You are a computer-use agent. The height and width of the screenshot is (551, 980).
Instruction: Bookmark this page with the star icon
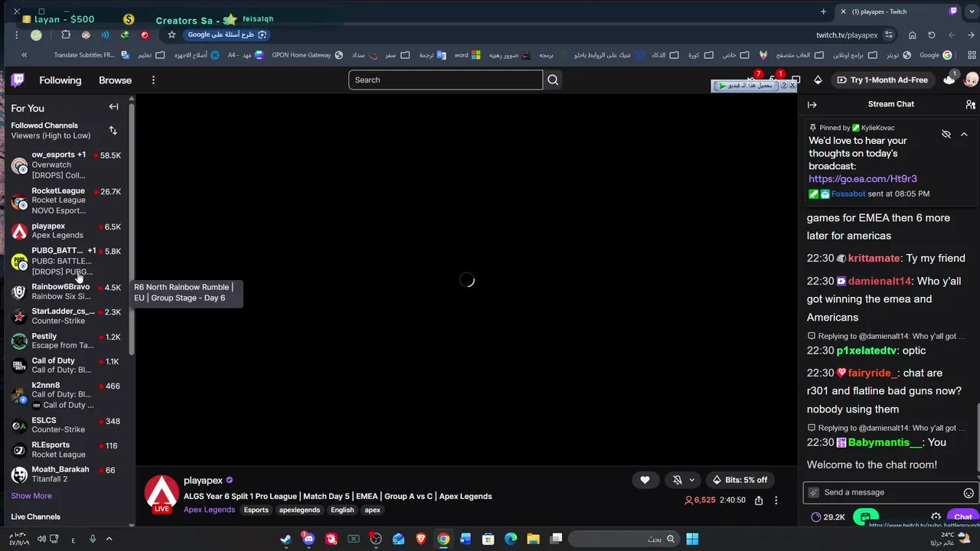click(171, 34)
